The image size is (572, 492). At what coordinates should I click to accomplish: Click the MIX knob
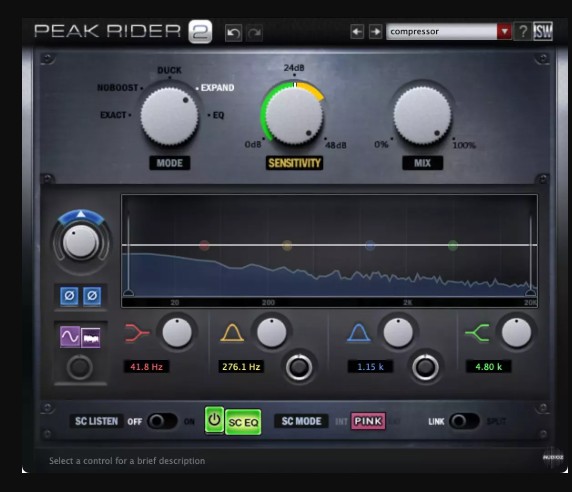coord(422,115)
